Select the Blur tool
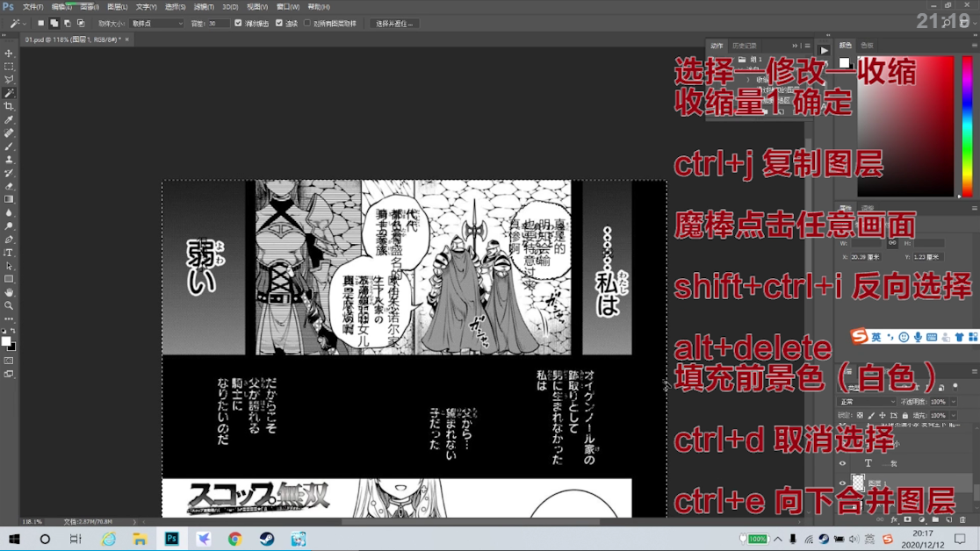 coord(9,213)
